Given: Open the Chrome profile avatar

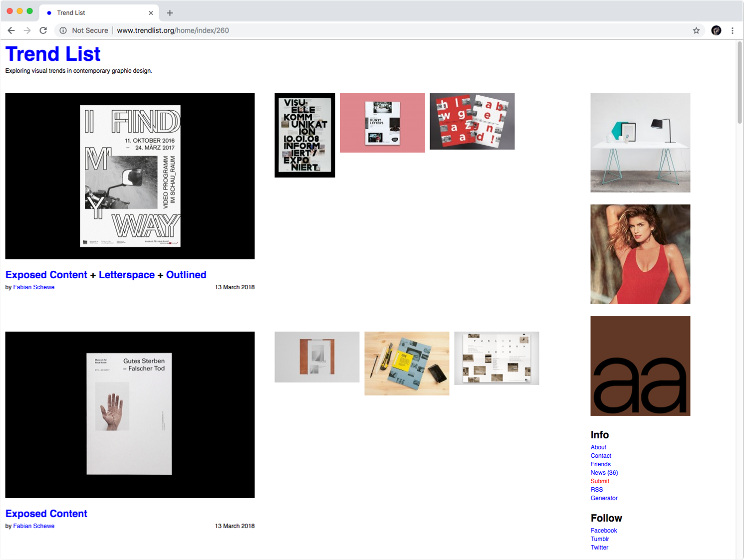Looking at the screenshot, I should tap(716, 30).
